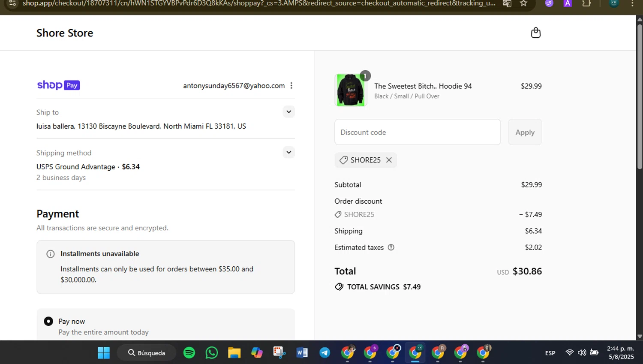Image resolution: width=643 pixels, height=364 pixels.
Task: Click 'Black / Small / Pull Over' variant text
Action: 407,96
